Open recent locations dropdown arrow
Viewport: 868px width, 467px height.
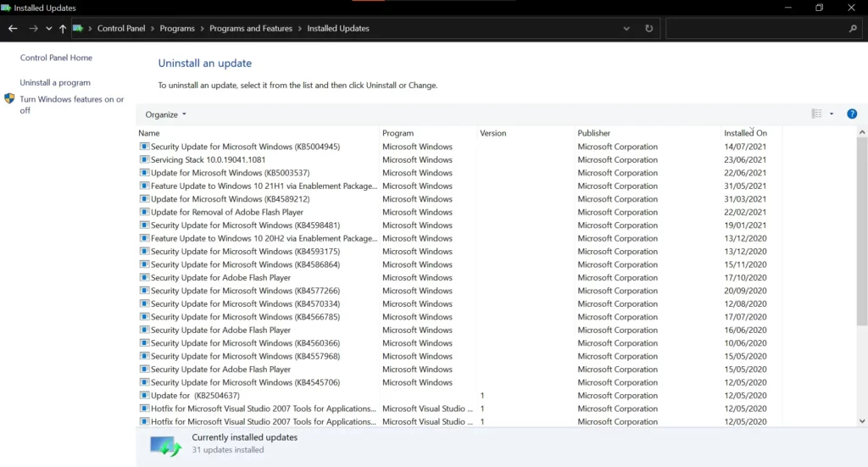(48, 29)
